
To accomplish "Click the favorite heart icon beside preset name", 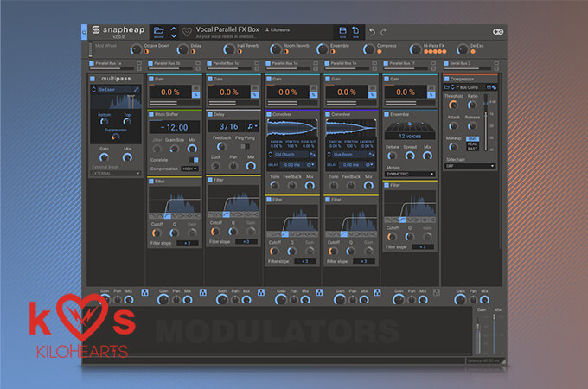I will (187, 32).
